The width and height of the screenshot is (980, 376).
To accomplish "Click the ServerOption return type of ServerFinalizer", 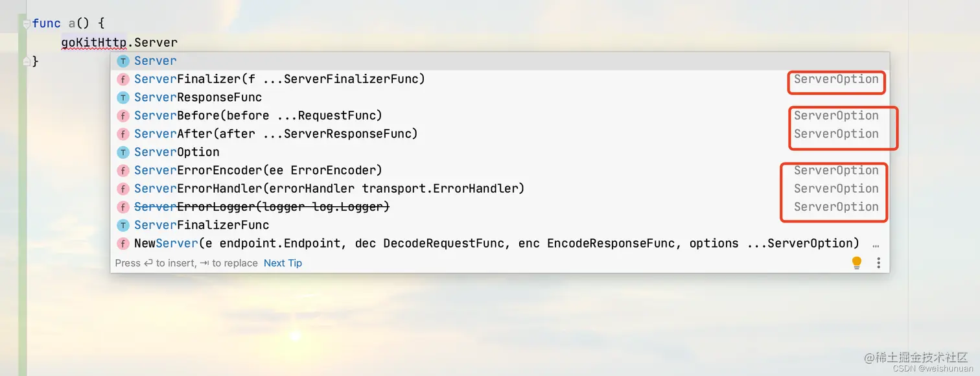I will coord(836,79).
